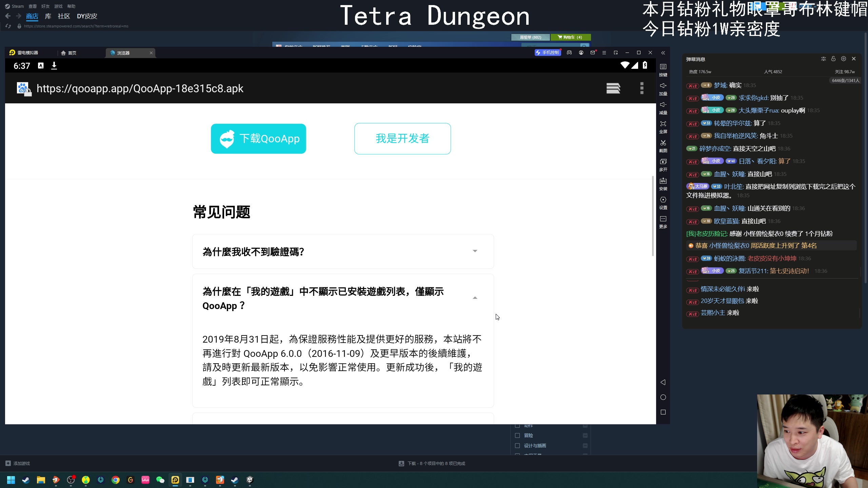Click 添加游戏 at Steam bottom left
Screen dimensions: 868x488
click(18, 463)
